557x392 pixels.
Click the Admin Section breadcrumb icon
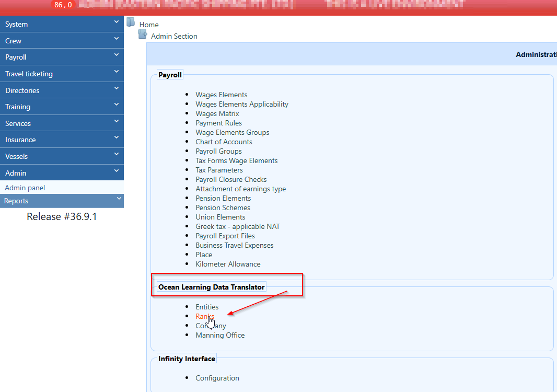pyautogui.click(x=142, y=34)
